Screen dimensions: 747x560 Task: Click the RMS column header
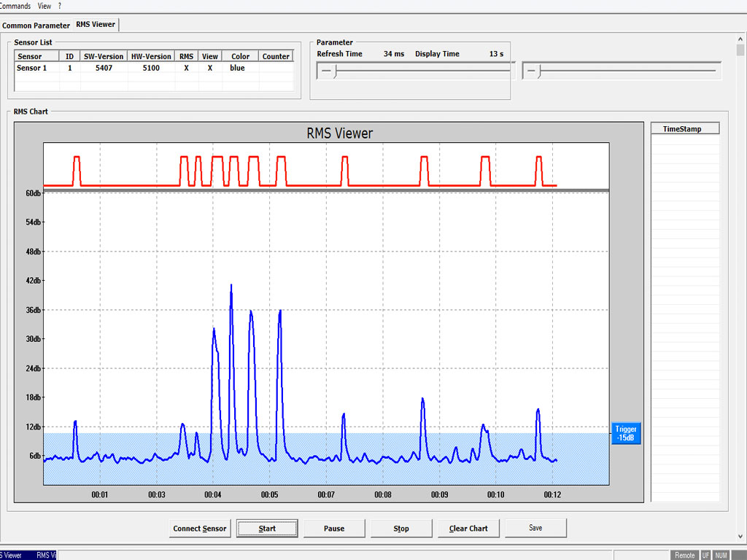[186, 56]
